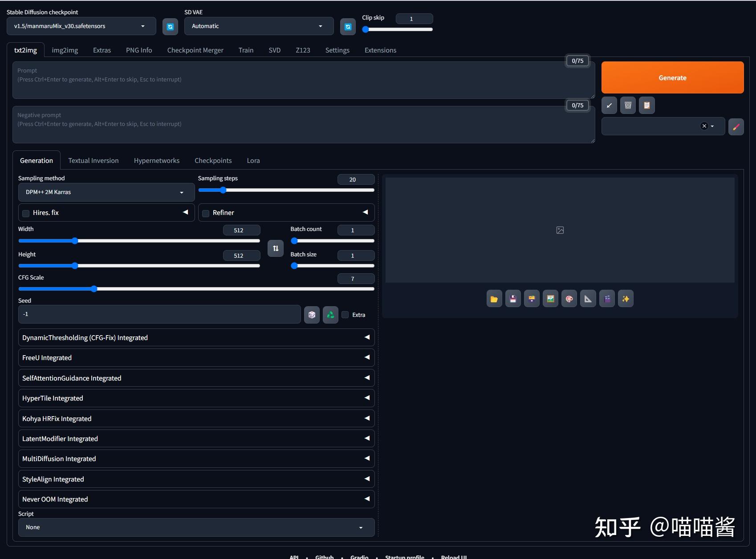Clear the prompt with the trash icon
This screenshot has height=559, width=756.
click(628, 105)
